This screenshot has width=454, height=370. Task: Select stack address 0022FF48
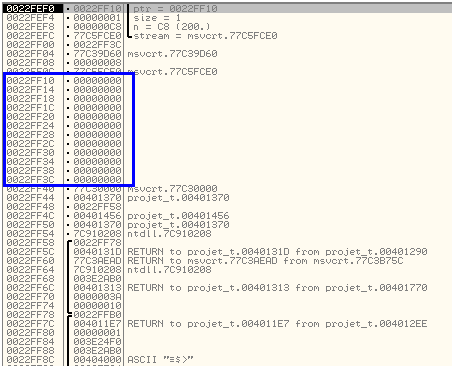(x=30, y=206)
